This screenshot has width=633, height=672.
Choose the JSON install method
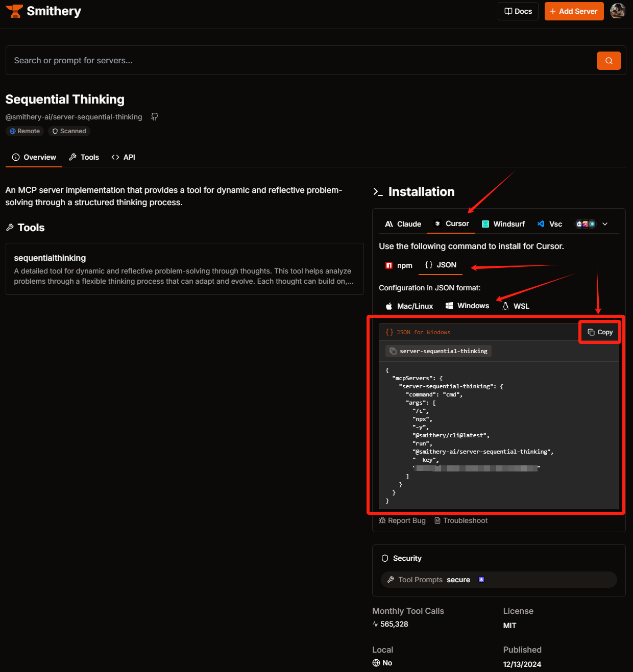[441, 265]
